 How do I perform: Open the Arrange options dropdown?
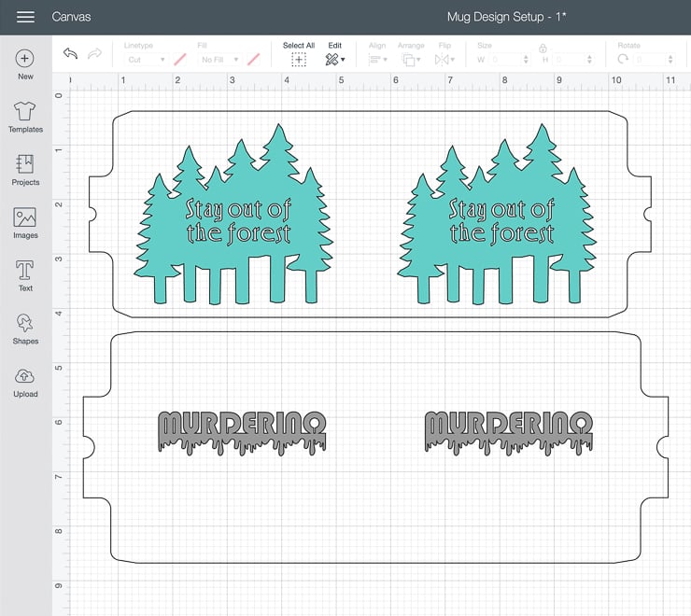411,60
